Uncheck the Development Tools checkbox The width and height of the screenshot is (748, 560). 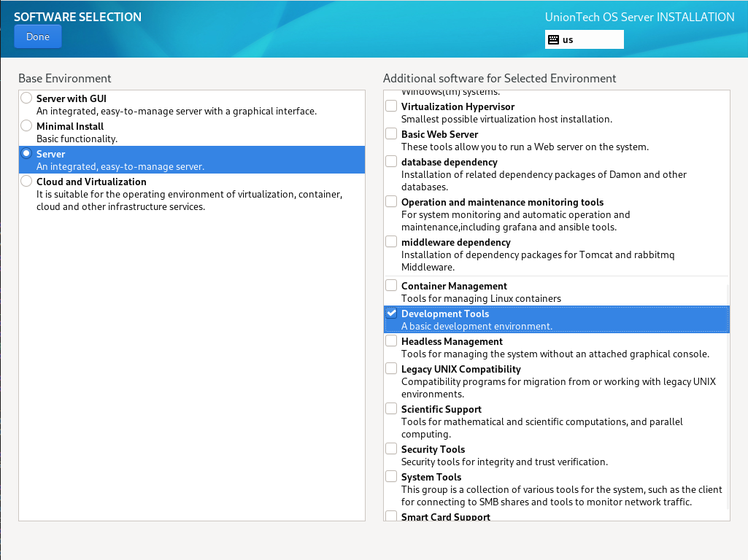click(x=391, y=313)
